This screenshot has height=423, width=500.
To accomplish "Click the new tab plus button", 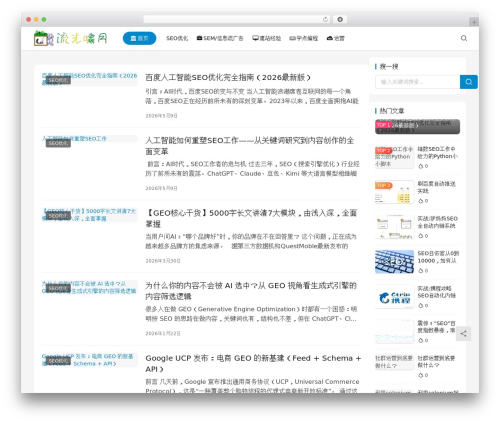I will (474, 22).
